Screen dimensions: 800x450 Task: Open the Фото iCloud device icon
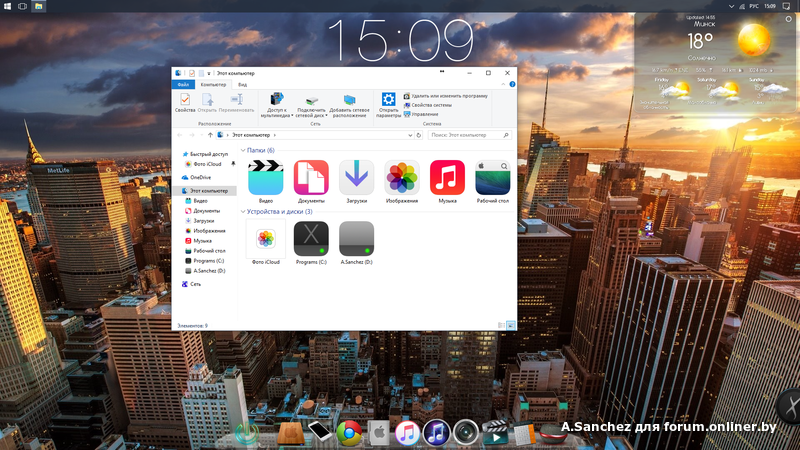click(x=265, y=239)
